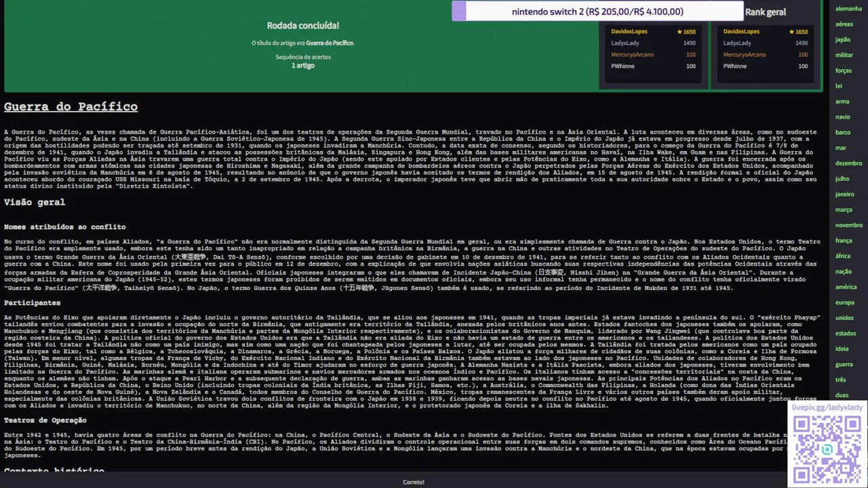Image resolution: width=868 pixels, height=488 pixels.
Task: Click the guessed word 'barco' in the sidebar
Action: (x=843, y=132)
